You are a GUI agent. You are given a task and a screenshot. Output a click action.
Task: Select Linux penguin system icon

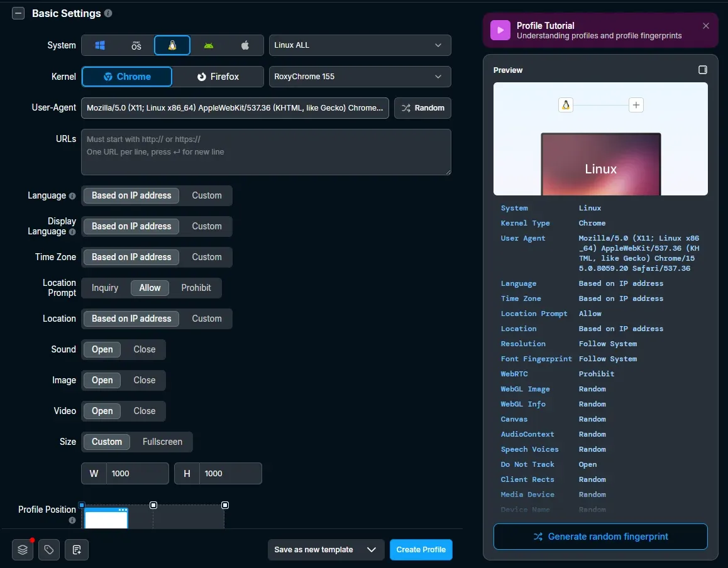pyautogui.click(x=172, y=45)
